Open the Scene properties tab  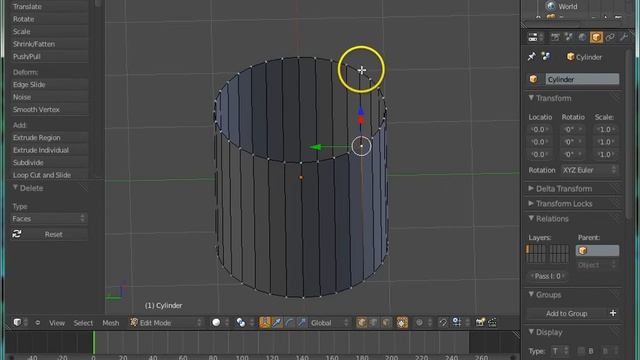click(569, 37)
